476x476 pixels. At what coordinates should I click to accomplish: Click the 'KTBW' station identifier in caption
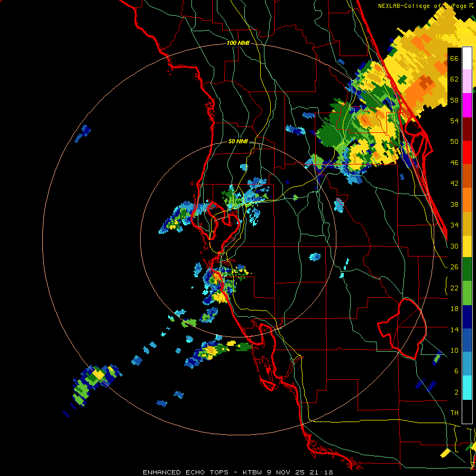point(252,472)
